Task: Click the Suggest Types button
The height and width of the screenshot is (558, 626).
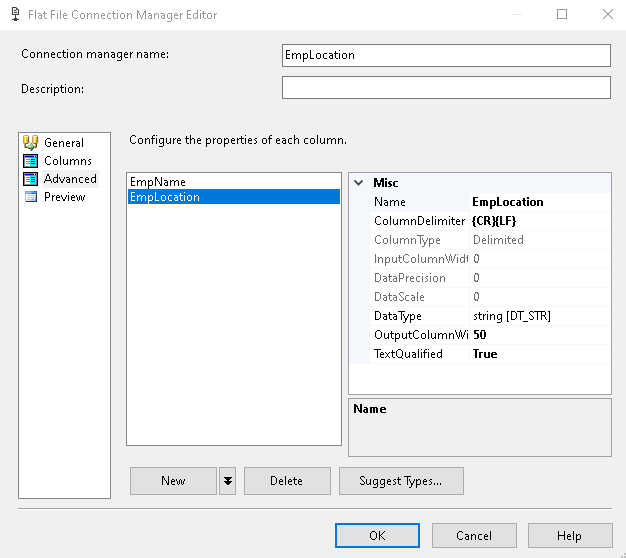Action: (x=401, y=481)
